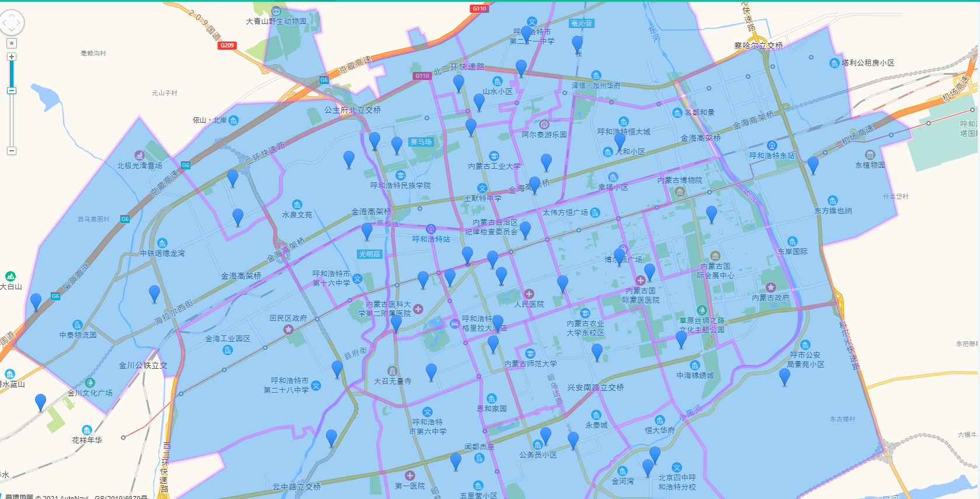Click the 内蒙古师范大学 school icon

(x=530, y=354)
